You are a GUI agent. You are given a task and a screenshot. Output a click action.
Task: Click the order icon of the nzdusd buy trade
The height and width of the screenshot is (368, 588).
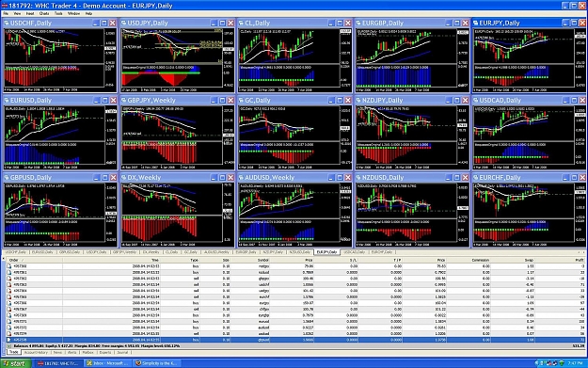tap(9, 272)
